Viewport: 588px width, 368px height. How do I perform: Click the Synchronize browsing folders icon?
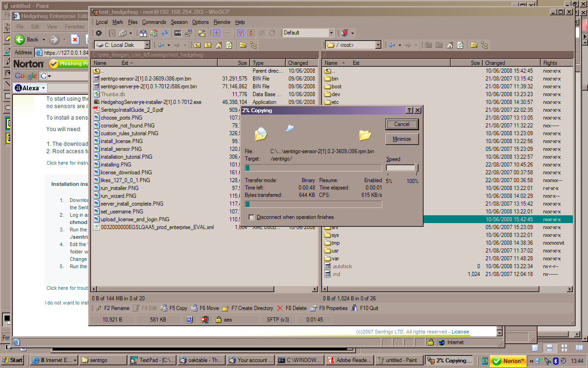coord(201,33)
